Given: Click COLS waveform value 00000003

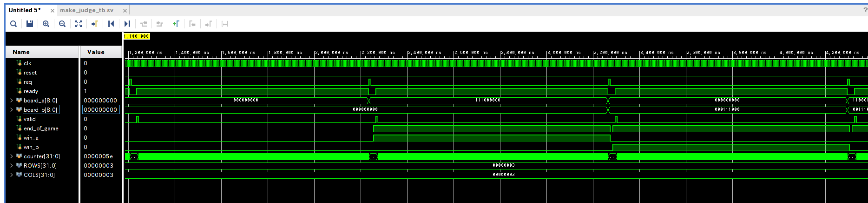Looking at the screenshot, I should (x=504, y=175).
